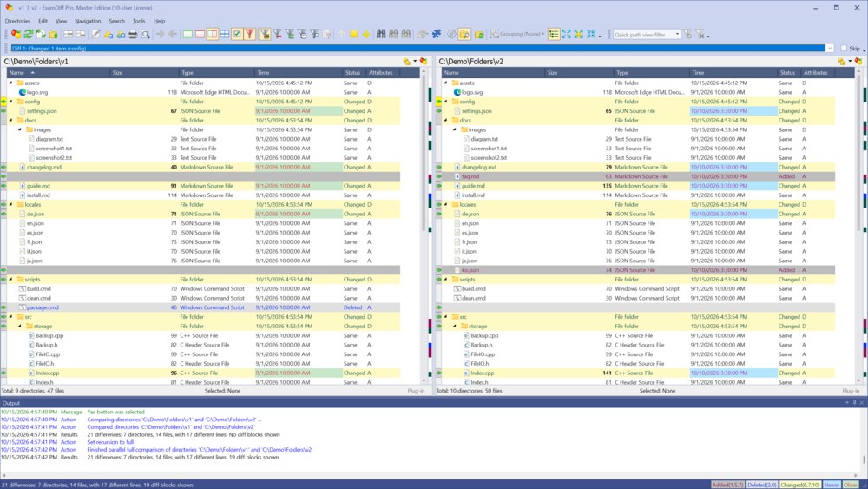
Task: Select faq.md file in right pane
Action: click(x=470, y=176)
